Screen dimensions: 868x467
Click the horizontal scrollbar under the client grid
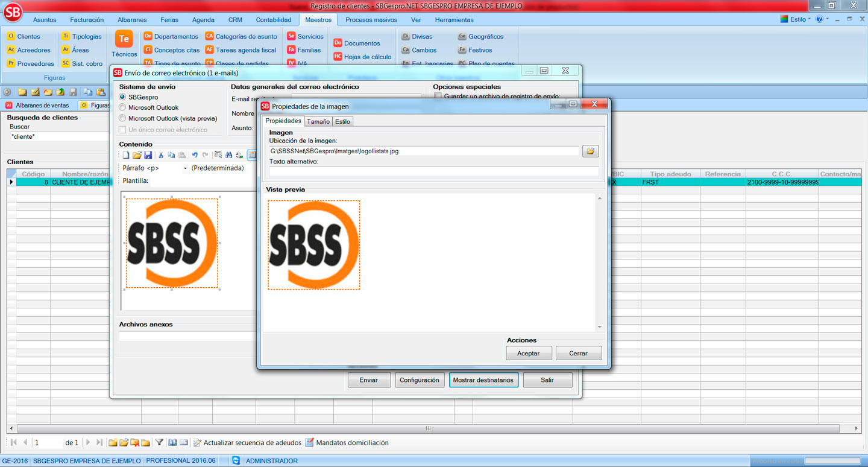pyautogui.click(x=428, y=428)
